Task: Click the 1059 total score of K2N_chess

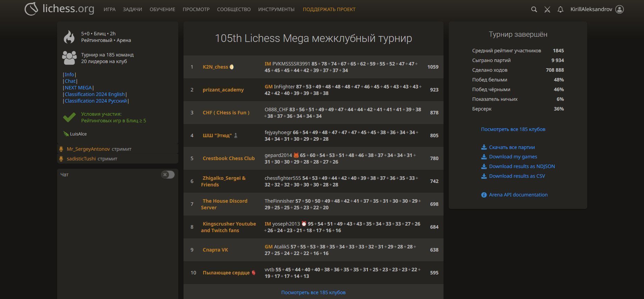Action: pyautogui.click(x=433, y=67)
